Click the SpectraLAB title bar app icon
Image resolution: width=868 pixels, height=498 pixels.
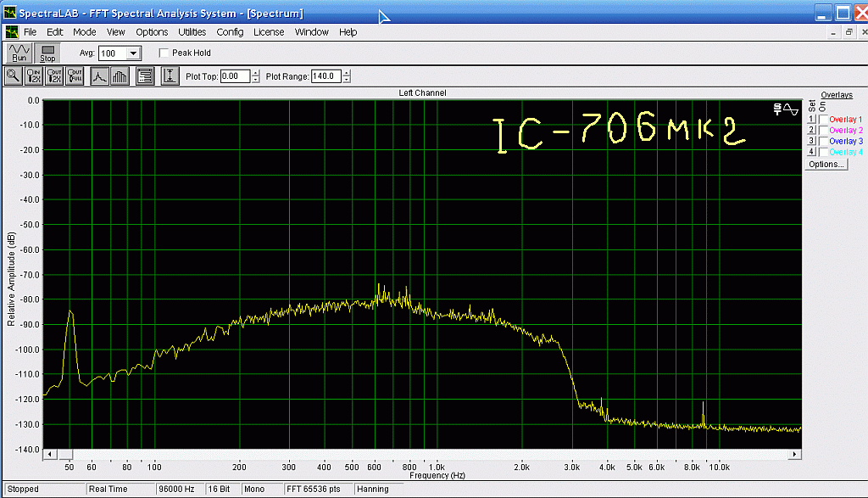[10, 12]
